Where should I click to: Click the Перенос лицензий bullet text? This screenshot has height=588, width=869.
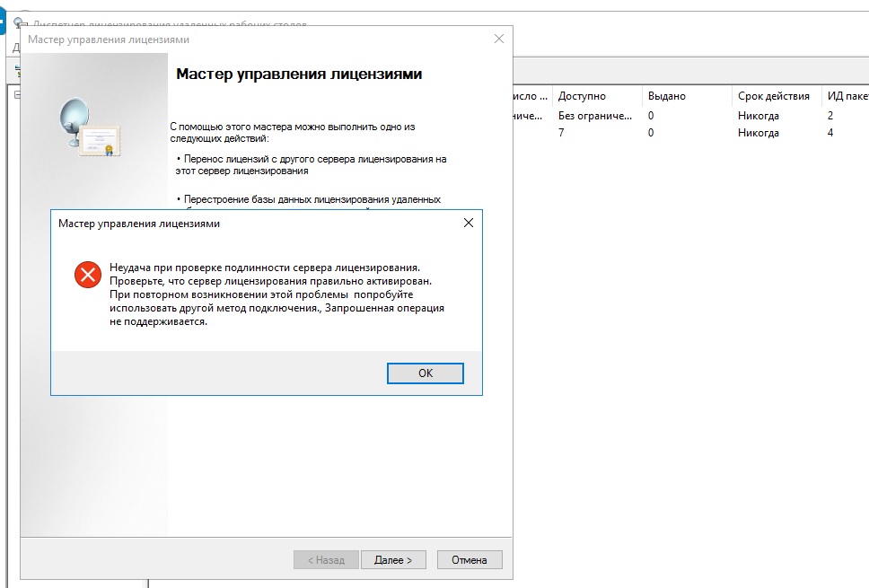(x=311, y=164)
